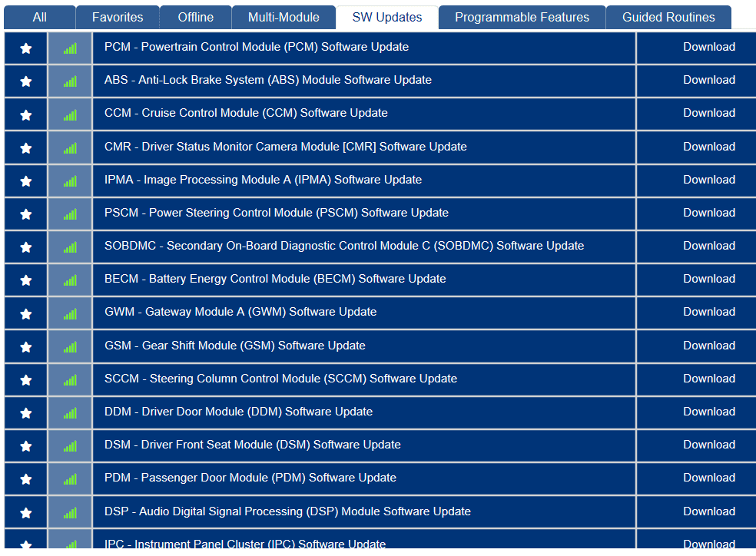The image size is (756, 556).
Task: Click signal strength icon for CCM row
Action: (x=70, y=114)
